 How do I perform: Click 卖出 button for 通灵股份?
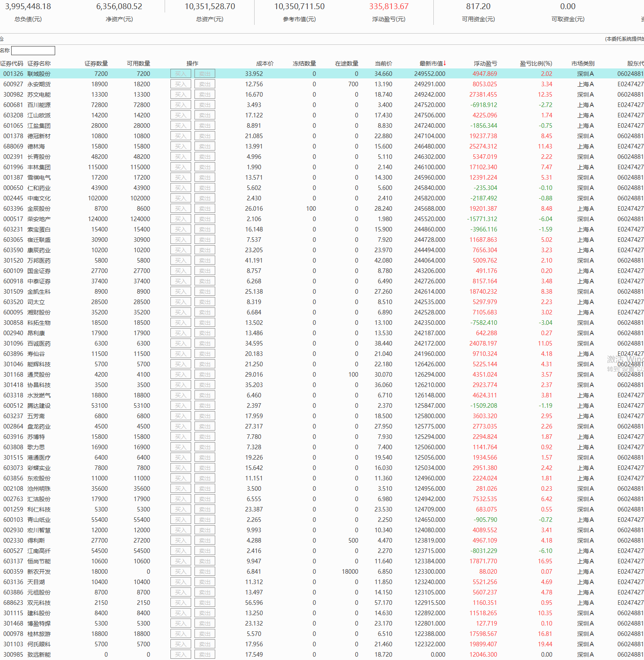(x=205, y=375)
